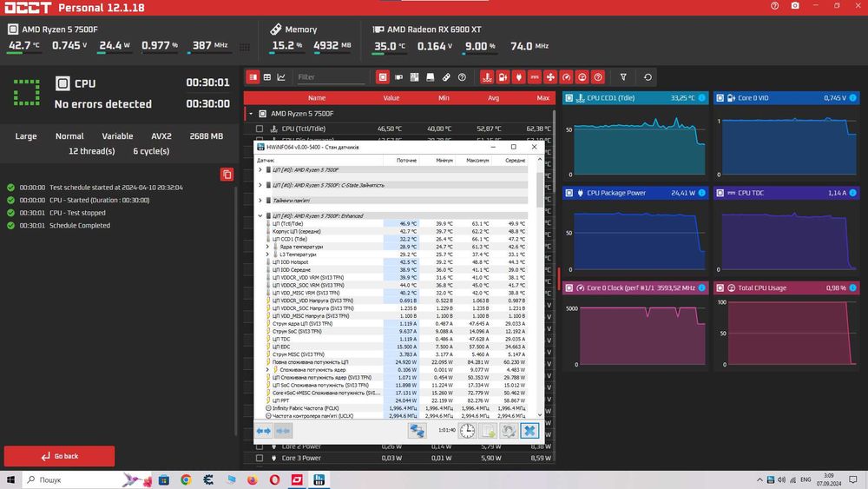Toggle the motherboard hardware filter icon
Image resolution: width=868 pixels, height=489 pixels.
414,77
